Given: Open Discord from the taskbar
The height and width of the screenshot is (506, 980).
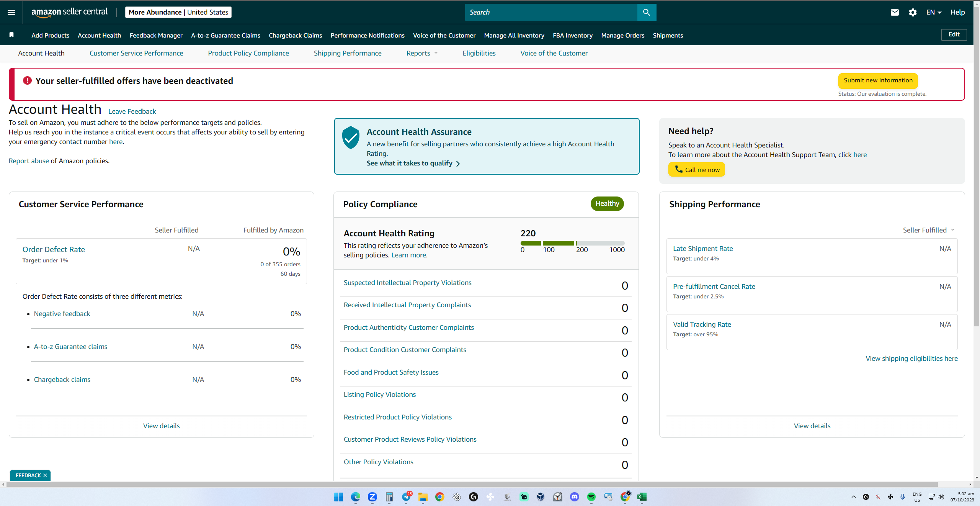Looking at the screenshot, I should click(x=575, y=497).
